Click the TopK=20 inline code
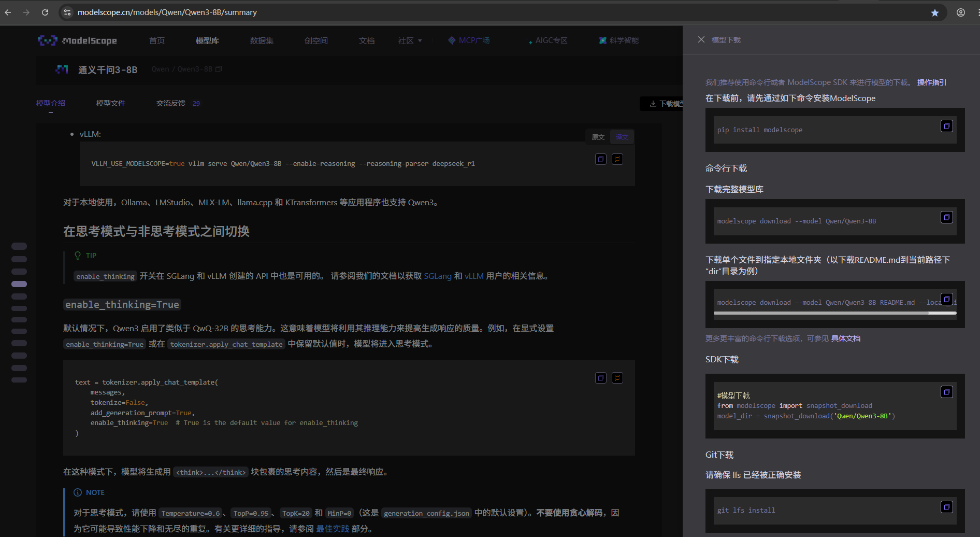This screenshot has width=980, height=537. click(x=296, y=513)
